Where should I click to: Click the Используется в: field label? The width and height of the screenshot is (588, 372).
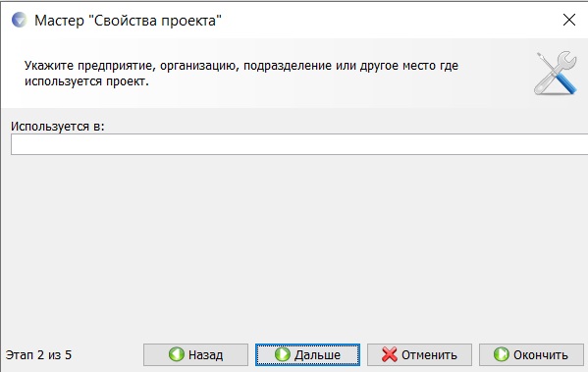click(57, 127)
